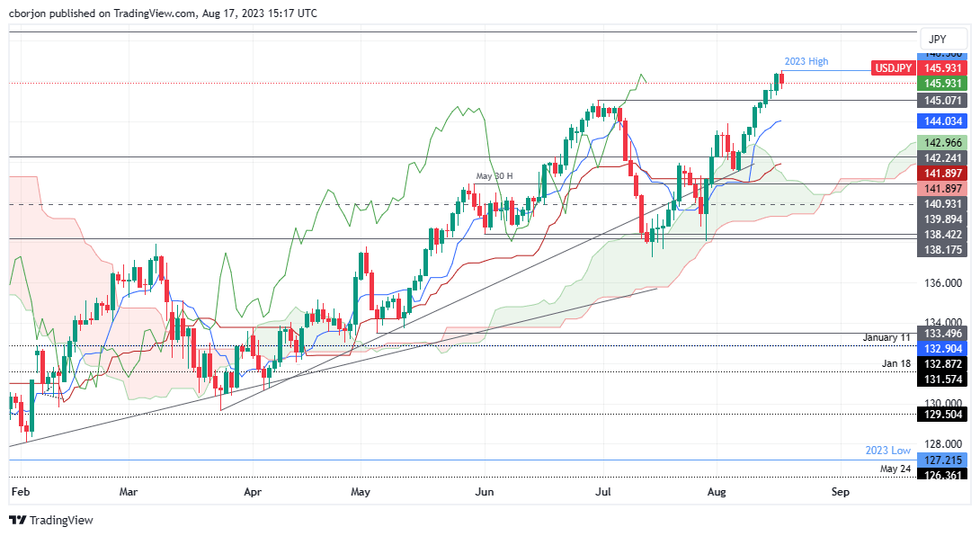Click the green last-price tag 145.931

click(941, 83)
